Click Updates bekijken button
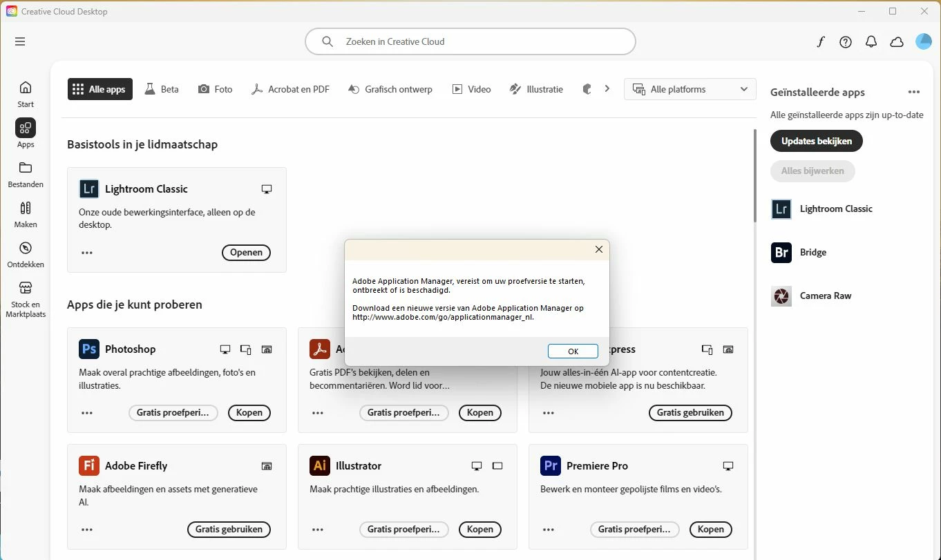This screenshot has width=941, height=560. [817, 141]
